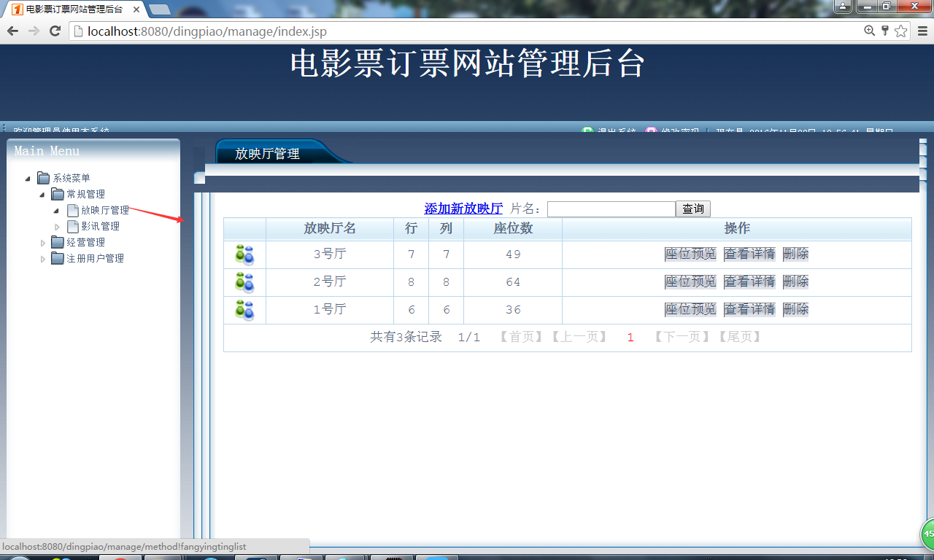The image size is (934, 560).
Task: Click the 查询 search button
Action: (x=693, y=209)
